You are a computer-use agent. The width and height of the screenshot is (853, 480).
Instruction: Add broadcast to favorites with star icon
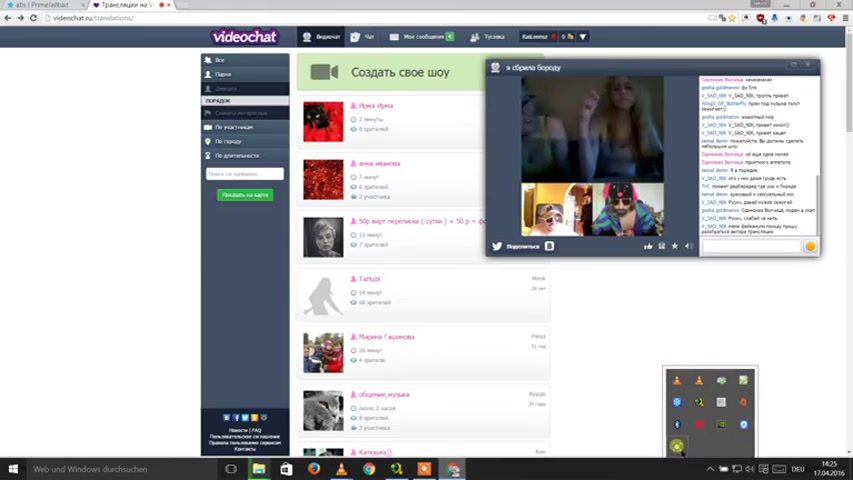[x=675, y=247]
